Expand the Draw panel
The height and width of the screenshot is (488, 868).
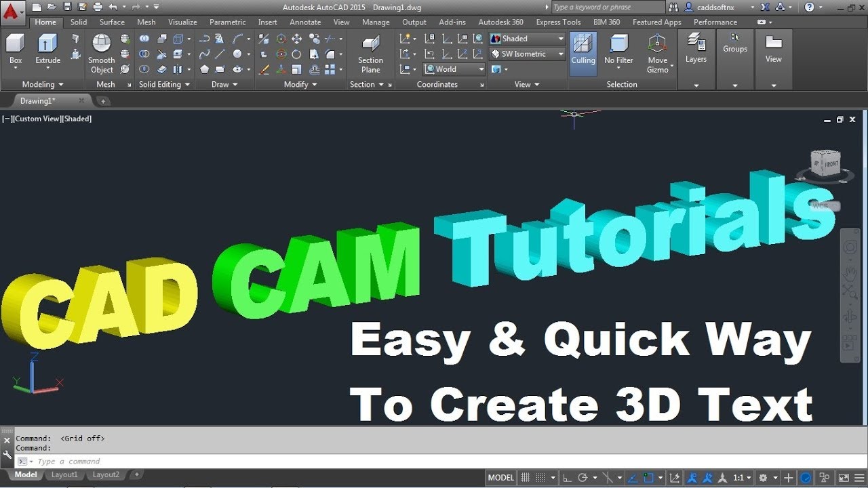click(x=224, y=85)
